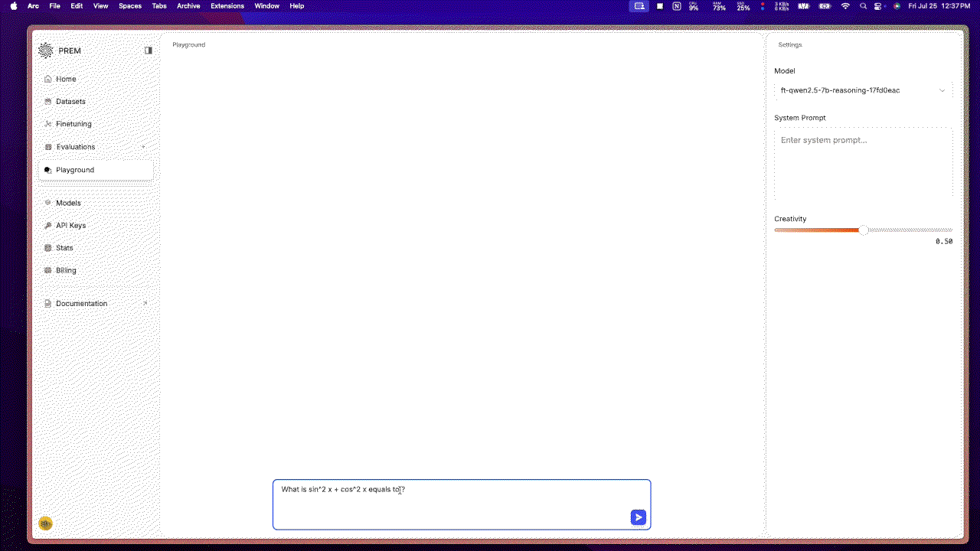
Task: Open the Window menu
Action: coord(267,6)
